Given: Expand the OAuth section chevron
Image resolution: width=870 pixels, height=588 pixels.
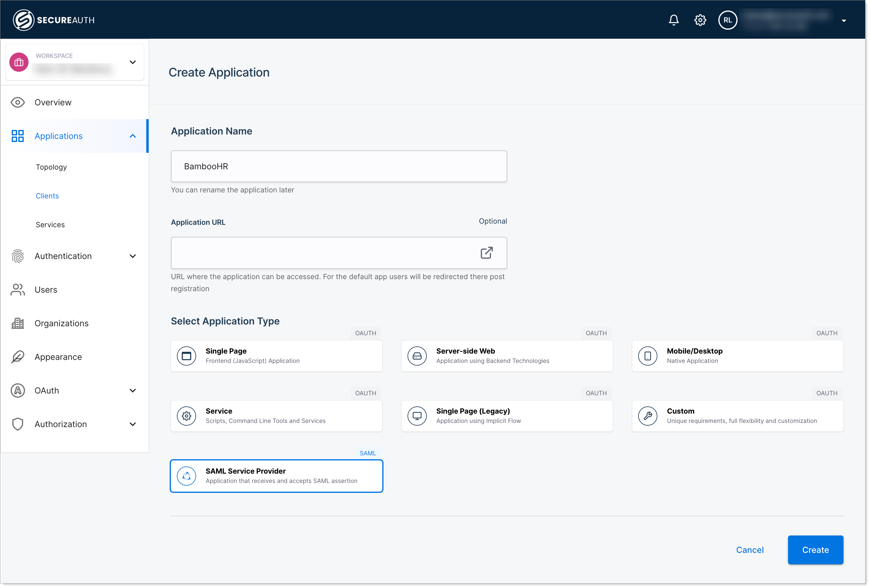Looking at the screenshot, I should click(132, 390).
